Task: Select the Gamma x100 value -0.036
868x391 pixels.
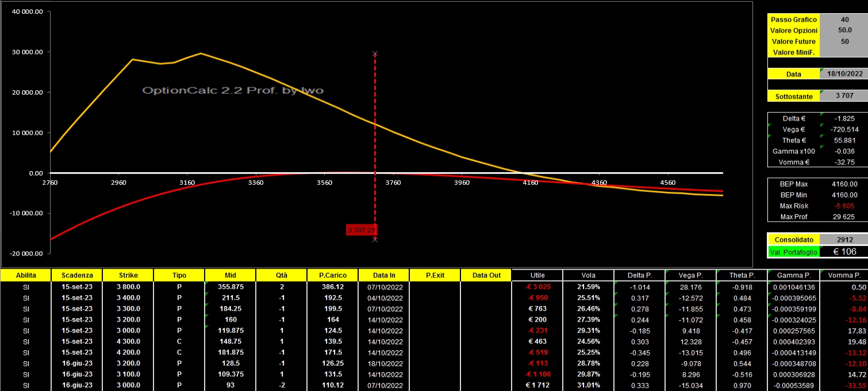Action: (x=844, y=151)
